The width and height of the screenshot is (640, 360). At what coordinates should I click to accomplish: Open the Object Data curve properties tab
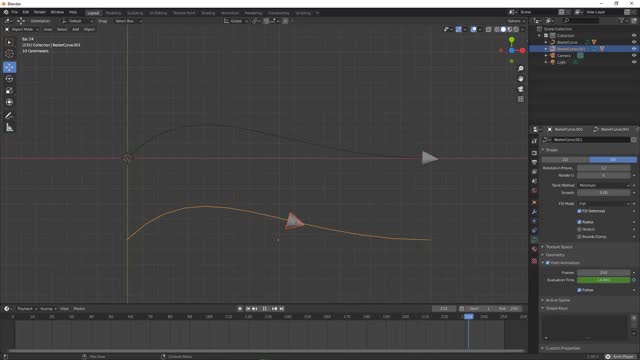pyautogui.click(x=534, y=240)
